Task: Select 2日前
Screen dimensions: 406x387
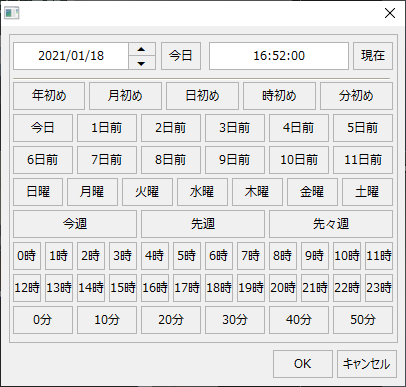Action: tap(171, 128)
